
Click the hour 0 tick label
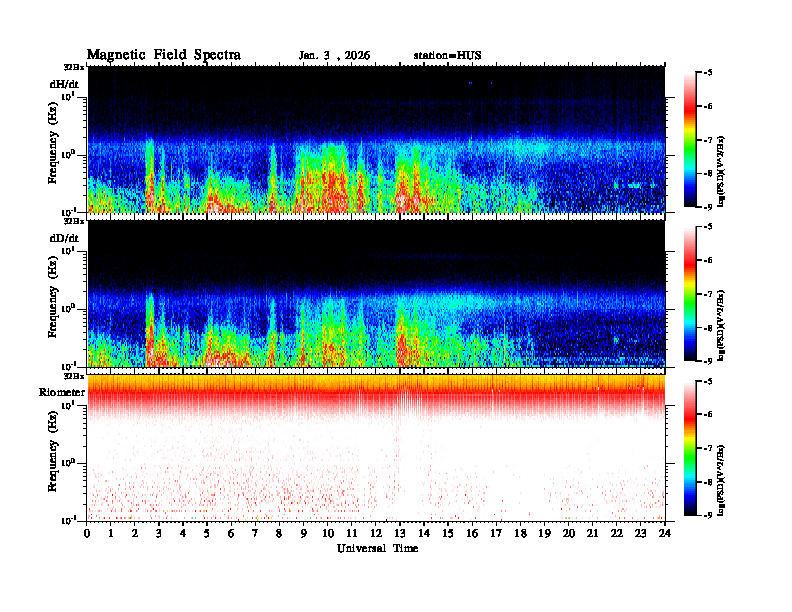[87, 534]
